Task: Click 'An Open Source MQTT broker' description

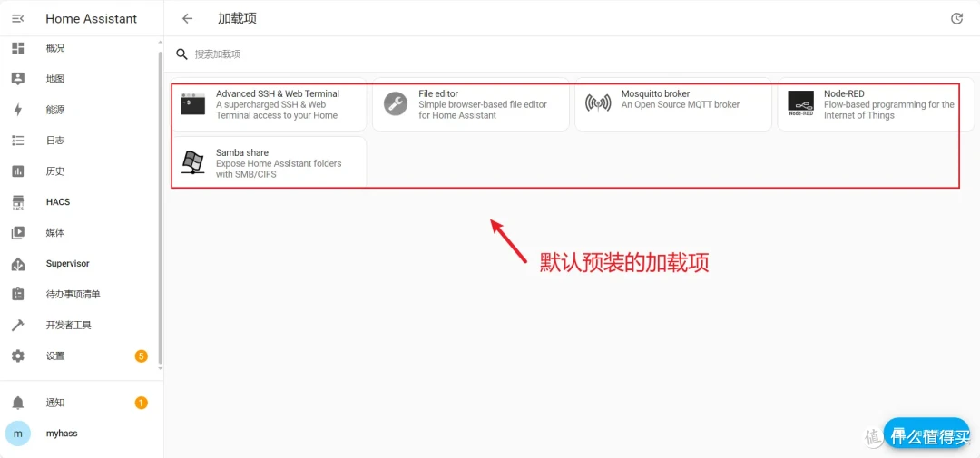Action: pyautogui.click(x=680, y=104)
